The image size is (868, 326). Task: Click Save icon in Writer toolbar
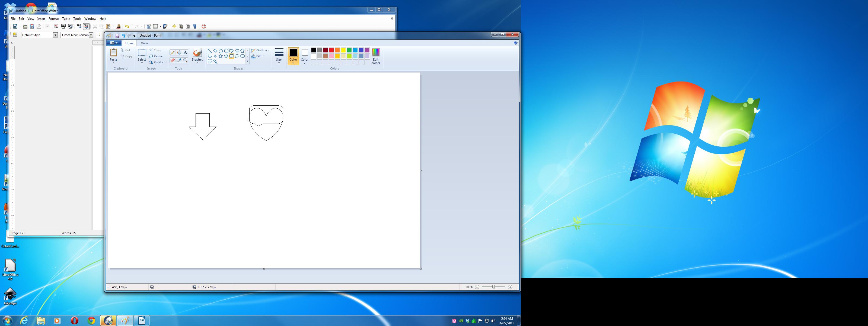click(32, 26)
